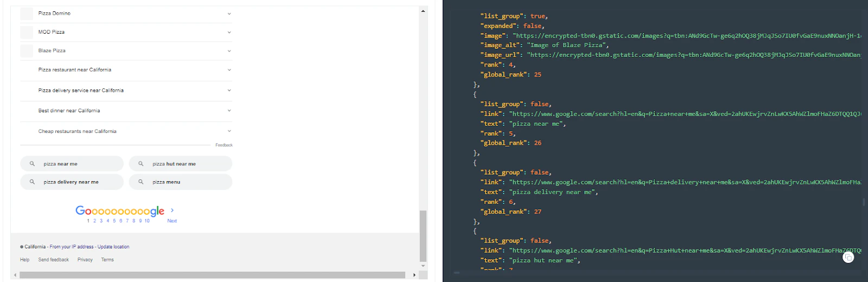Screen dimensions: 868x282
Task: Click the blue next-page arrow beside the Google logo
Action: [172, 210]
